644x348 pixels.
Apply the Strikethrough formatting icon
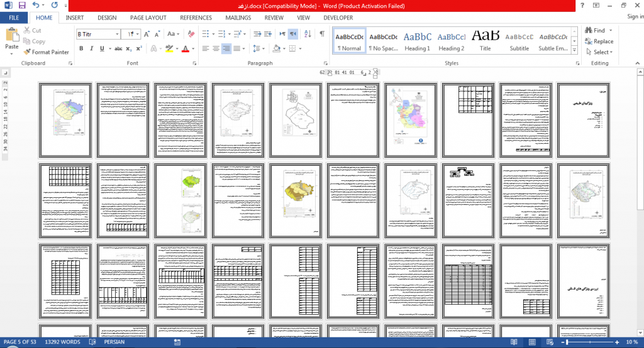click(118, 48)
